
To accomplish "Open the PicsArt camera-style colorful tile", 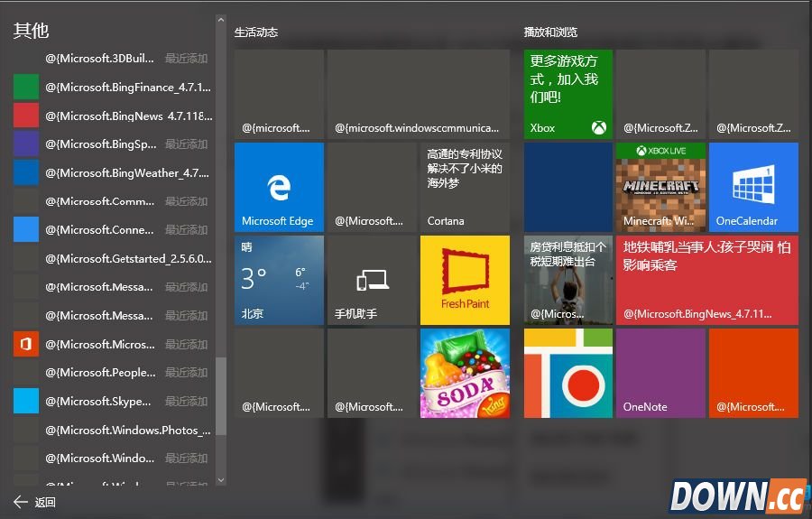I will click(568, 373).
